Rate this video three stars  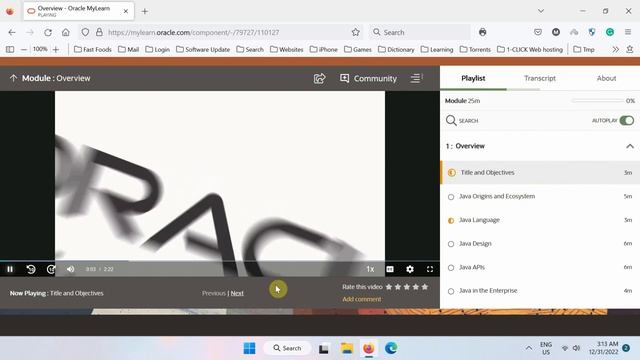coord(407,287)
